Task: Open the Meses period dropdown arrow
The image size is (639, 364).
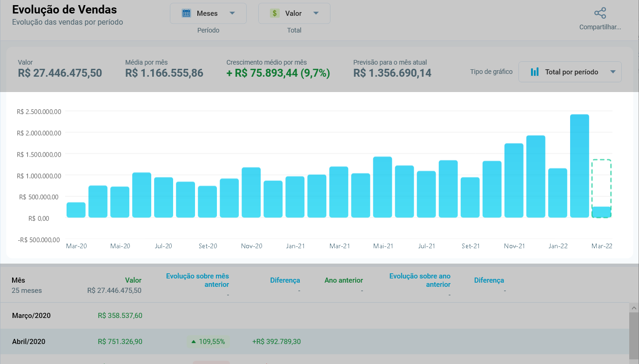Action: tap(232, 13)
